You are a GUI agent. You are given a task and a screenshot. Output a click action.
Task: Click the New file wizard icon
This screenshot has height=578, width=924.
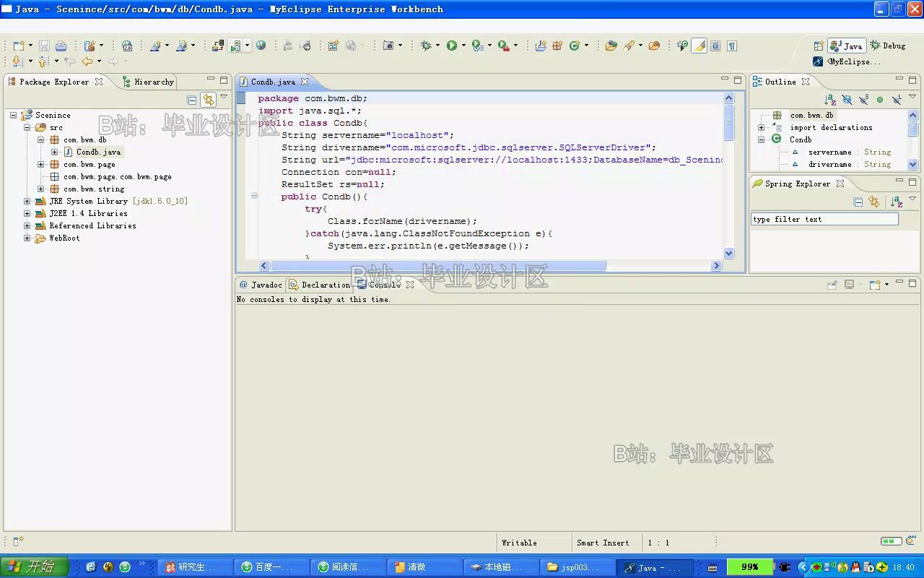coord(19,46)
